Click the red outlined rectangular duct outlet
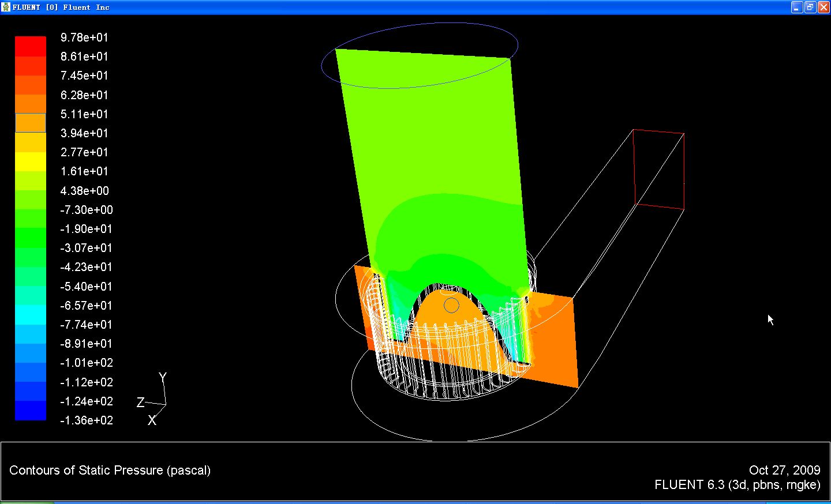The height and width of the screenshot is (504, 831). [x=659, y=169]
